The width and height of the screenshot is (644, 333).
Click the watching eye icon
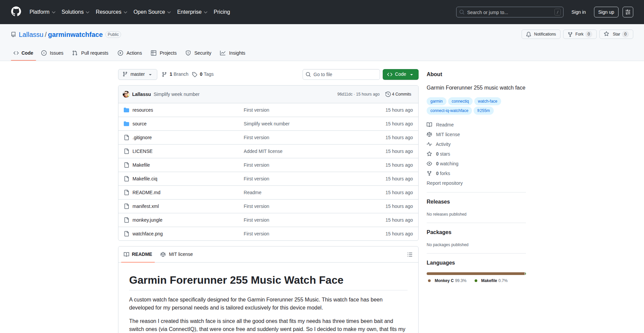[429, 164]
